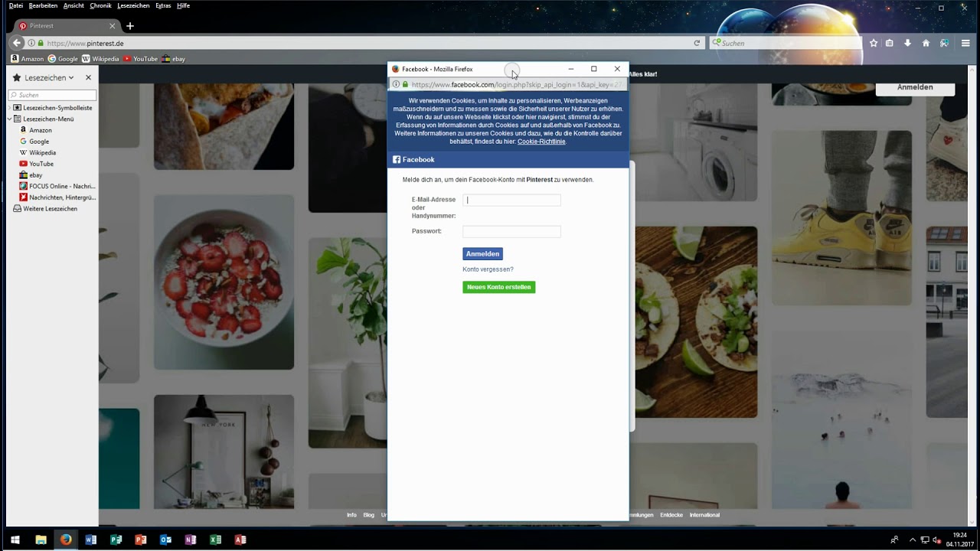This screenshot has height=551, width=980.
Task: Open ebay bookmark in bookmarks toolbar
Action: [x=174, y=59]
